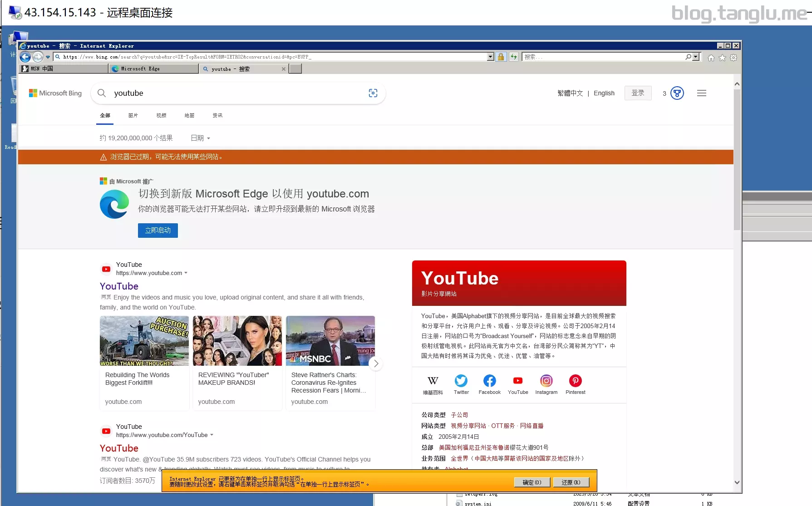Image resolution: width=812 pixels, height=506 pixels.
Task: Click the Bing visual search camera icon
Action: point(373,93)
